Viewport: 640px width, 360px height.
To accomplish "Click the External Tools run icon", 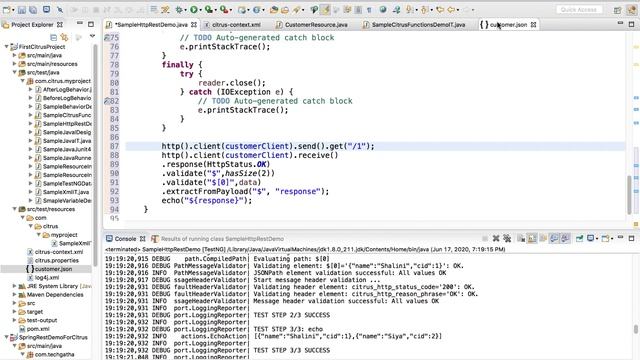I will tap(224, 9).
